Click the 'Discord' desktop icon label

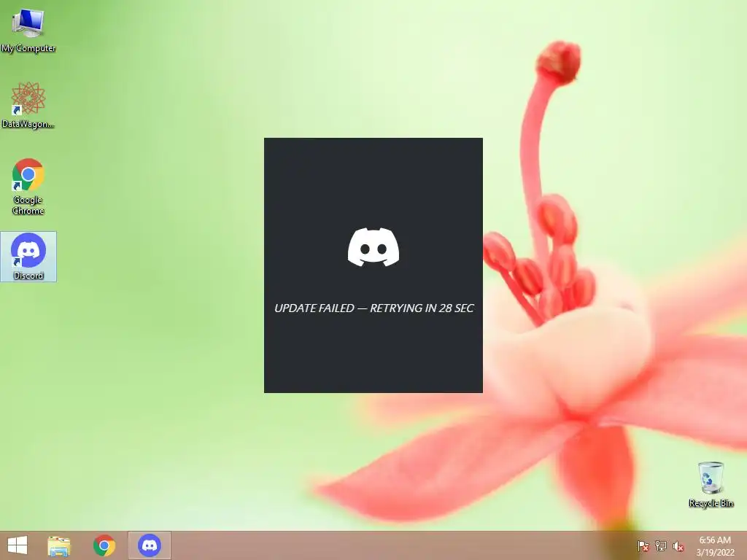click(x=28, y=276)
